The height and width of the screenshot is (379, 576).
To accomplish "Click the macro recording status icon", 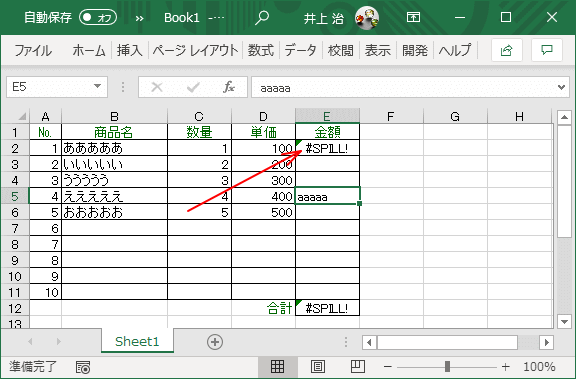I will [x=83, y=367].
